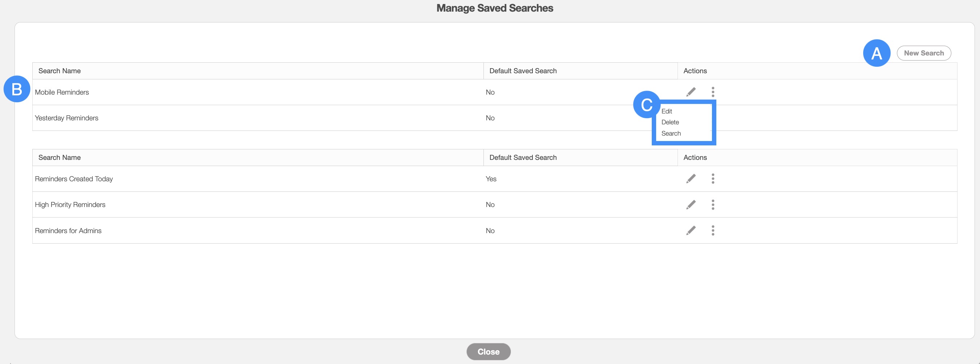Image resolution: width=980 pixels, height=364 pixels.
Task: Open three-dot menu for Reminders Created Today
Action: coord(713,179)
